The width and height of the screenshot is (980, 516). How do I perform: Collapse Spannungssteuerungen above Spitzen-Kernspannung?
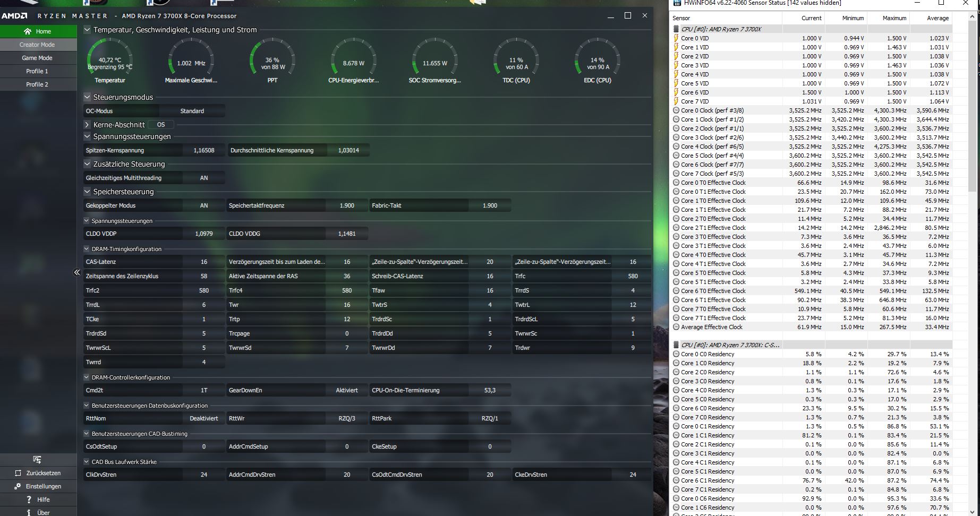click(87, 136)
